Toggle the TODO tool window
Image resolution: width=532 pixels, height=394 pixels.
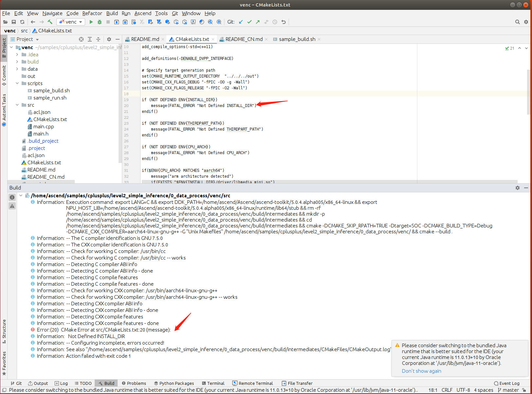click(83, 383)
